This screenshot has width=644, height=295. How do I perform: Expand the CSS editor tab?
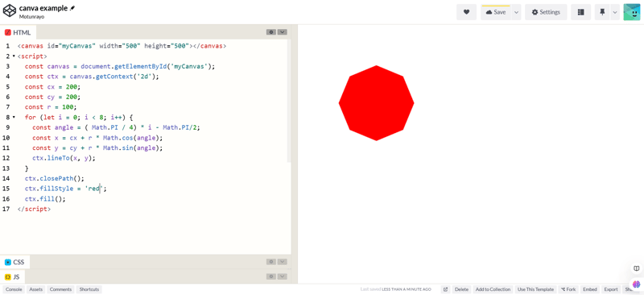(14, 262)
